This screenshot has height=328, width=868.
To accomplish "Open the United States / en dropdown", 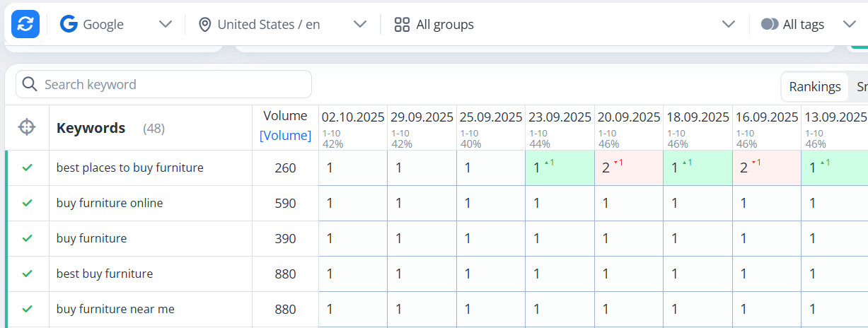I will tap(283, 24).
